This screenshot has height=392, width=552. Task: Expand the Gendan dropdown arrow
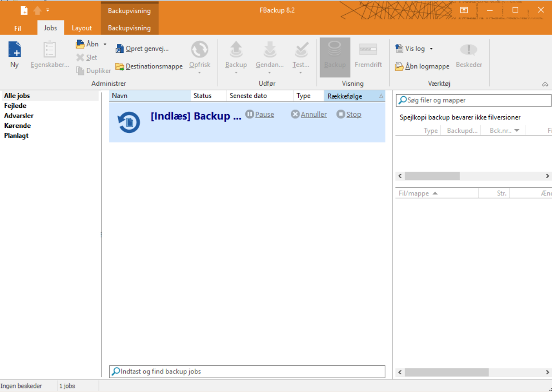coord(270,72)
